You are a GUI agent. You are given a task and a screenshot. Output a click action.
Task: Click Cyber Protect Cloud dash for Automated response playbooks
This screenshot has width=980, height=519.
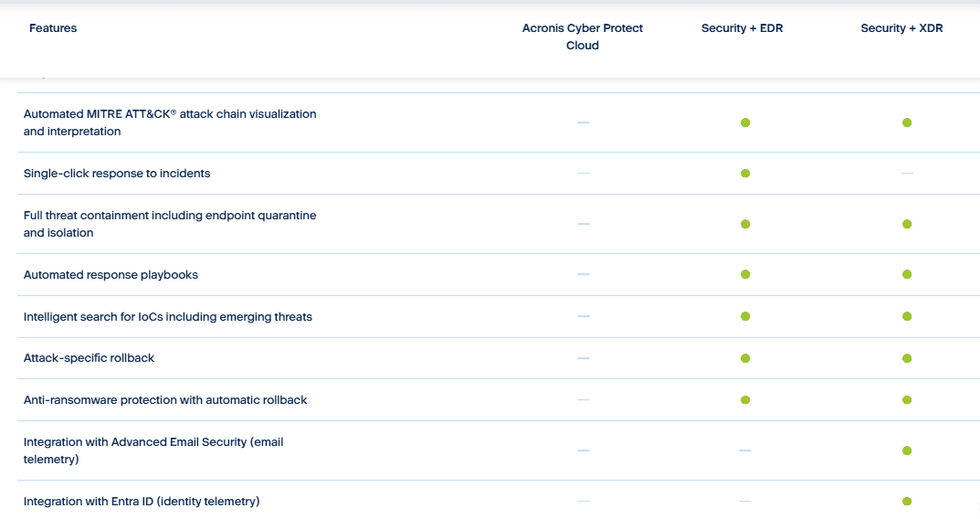coord(584,274)
